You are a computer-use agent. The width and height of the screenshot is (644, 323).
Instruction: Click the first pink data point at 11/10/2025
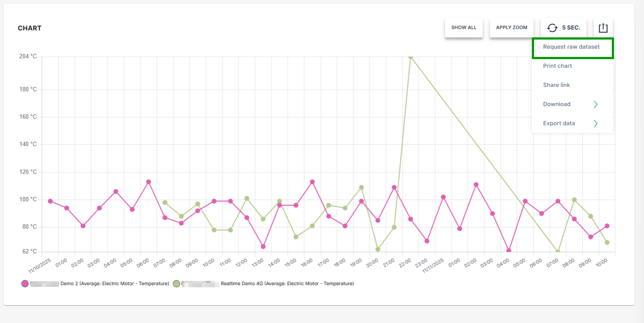click(x=50, y=201)
